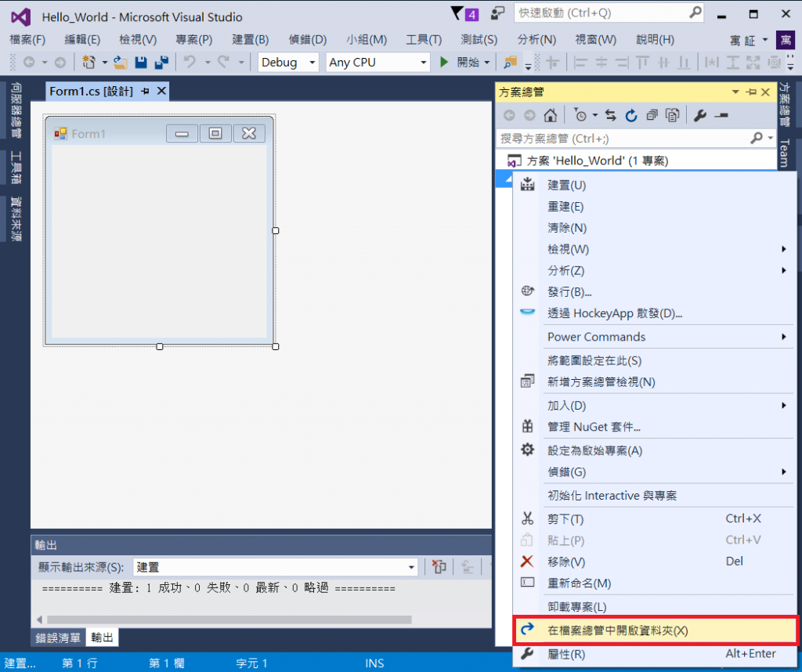Click the Redo arrow in the toolbar
The height and width of the screenshot is (672, 802).
(x=223, y=63)
